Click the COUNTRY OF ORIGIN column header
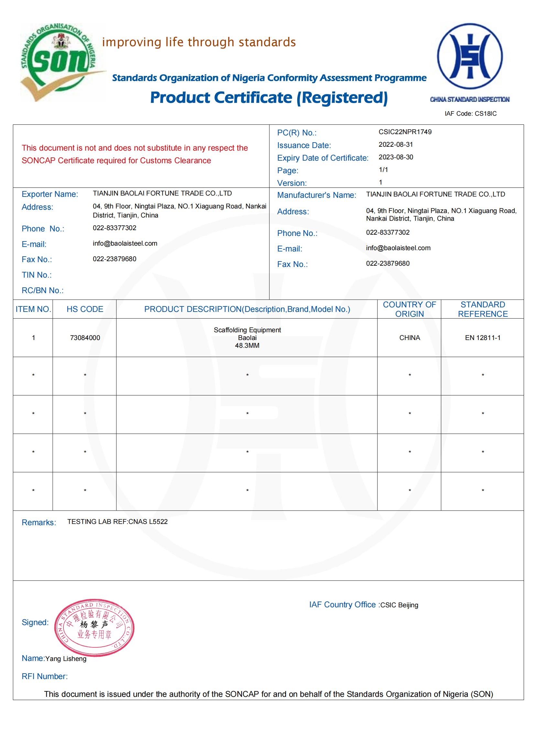 click(409, 309)
